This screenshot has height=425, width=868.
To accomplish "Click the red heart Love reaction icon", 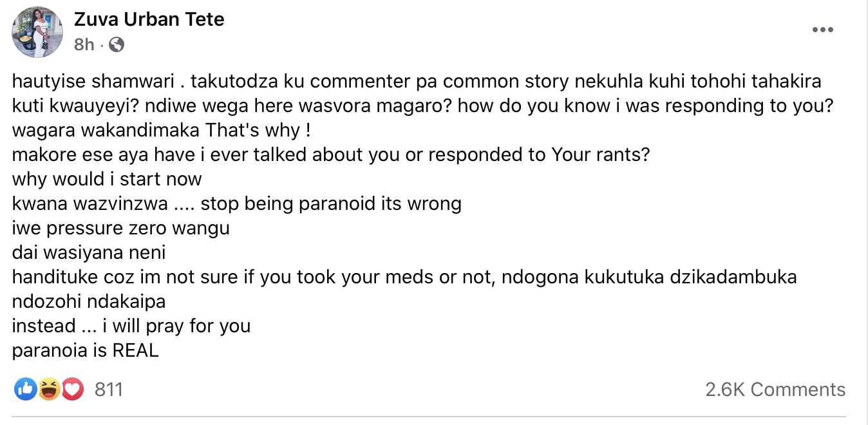I will 72,389.
